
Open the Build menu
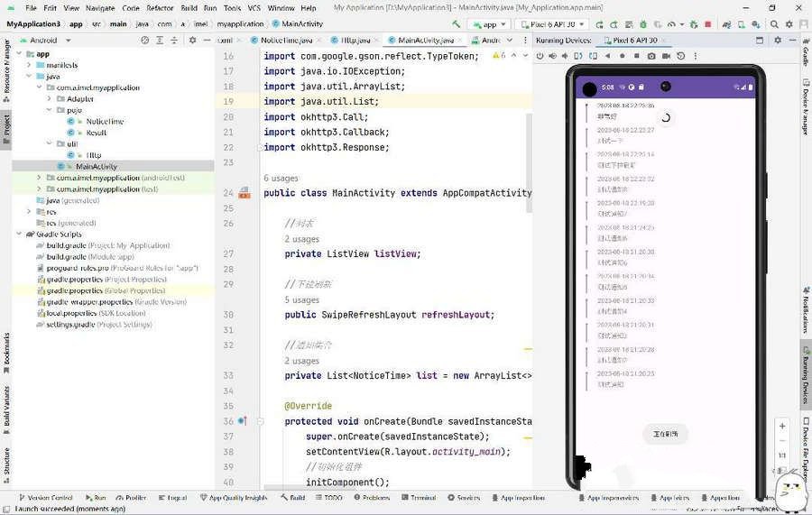coord(189,8)
